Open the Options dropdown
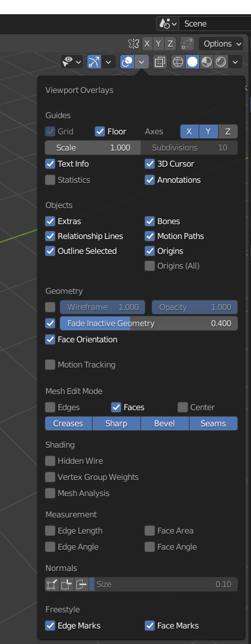This screenshot has height=644, width=251. click(x=221, y=43)
